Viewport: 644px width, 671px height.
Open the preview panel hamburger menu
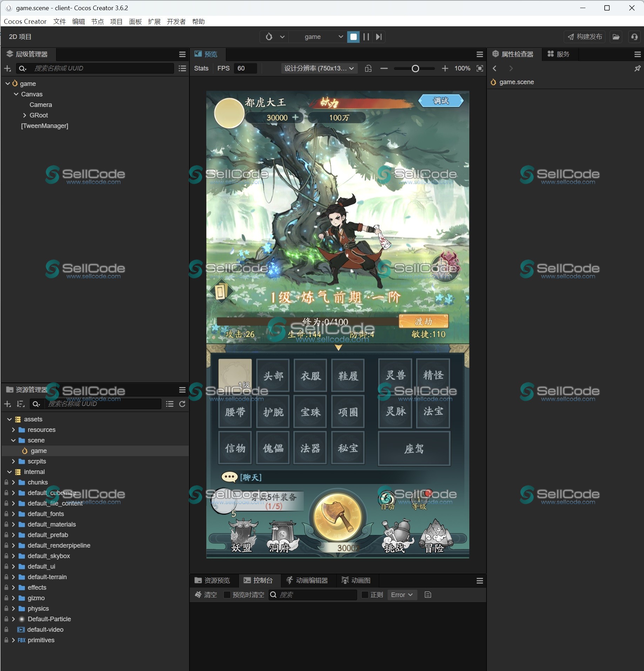click(480, 54)
